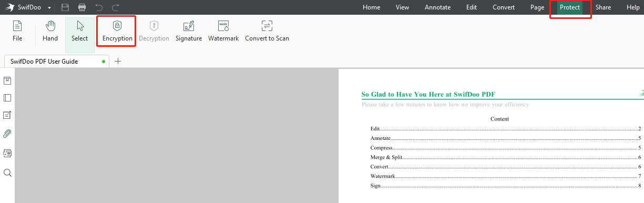
Task: Open the attachments paperclip panel
Action: pos(7,134)
